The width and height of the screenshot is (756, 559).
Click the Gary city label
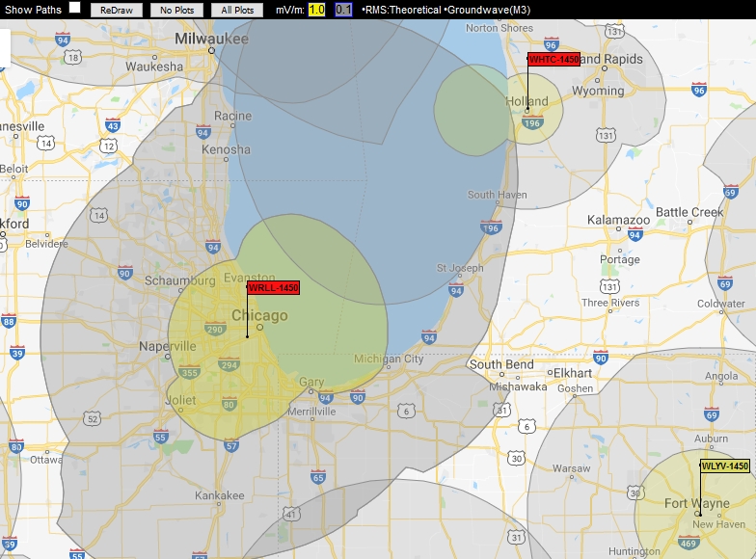pyautogui.click(x=311, y=382)
